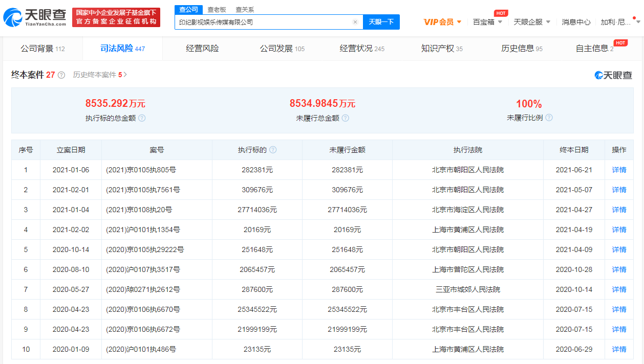Open the tooltip icon under 未履行比例
The image size is (644, 364).
pyautogui.click(x=549, y=118)
